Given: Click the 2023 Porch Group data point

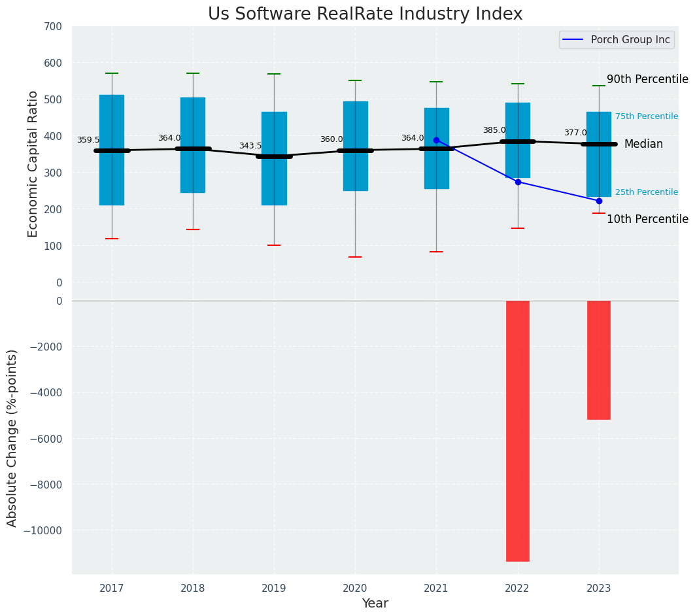Looking at the screenshot, I should 599,201.
